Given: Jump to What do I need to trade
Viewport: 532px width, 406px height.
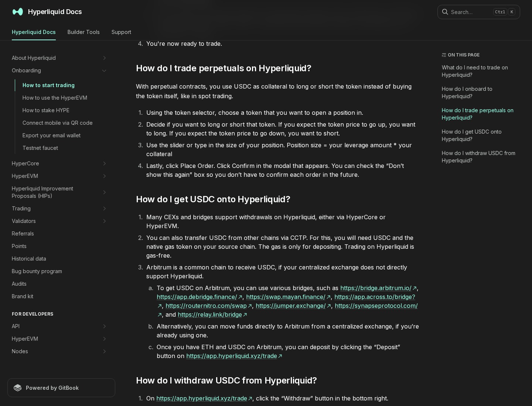Looking at the screenshot, I should 475,71.
